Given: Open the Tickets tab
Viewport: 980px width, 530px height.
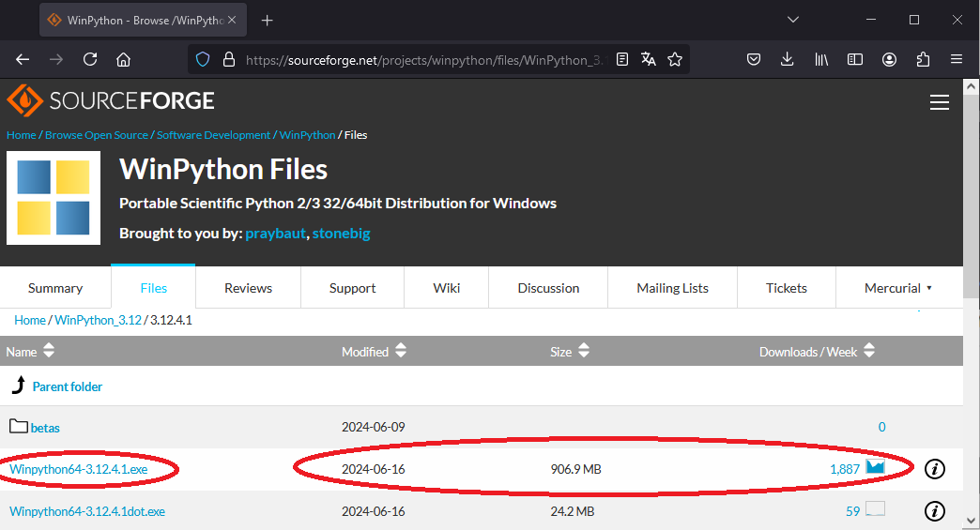Looking at the screenshot, I should click(787, 288).
